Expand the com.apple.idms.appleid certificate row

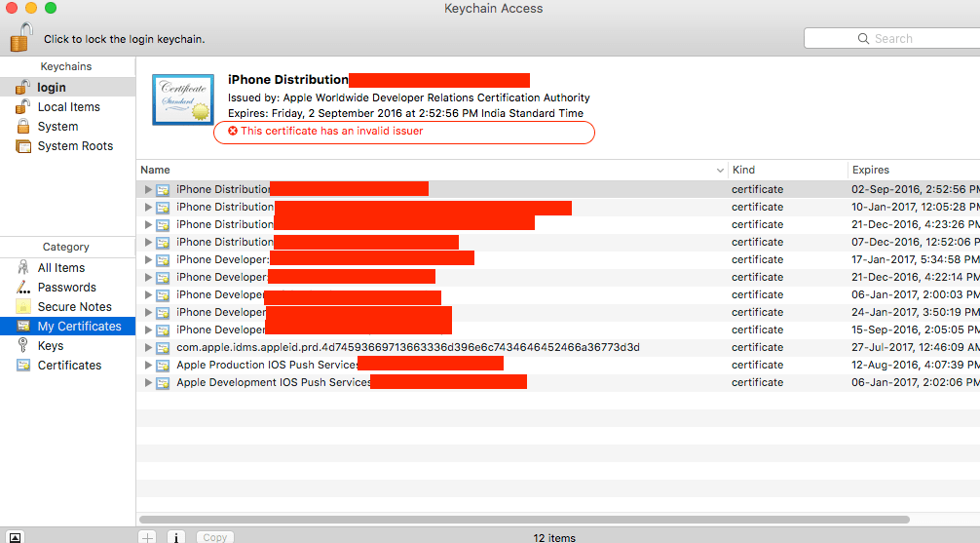pyautogui.click(x=148, y=347)
